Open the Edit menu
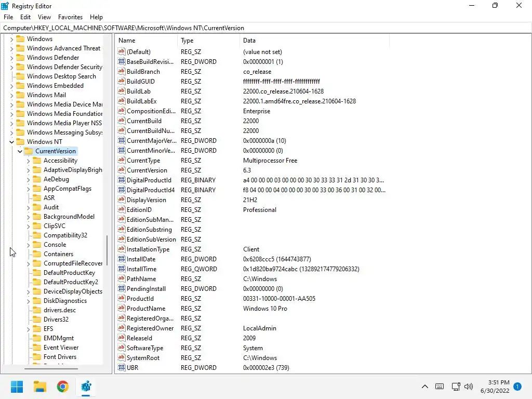 [25, 17]
